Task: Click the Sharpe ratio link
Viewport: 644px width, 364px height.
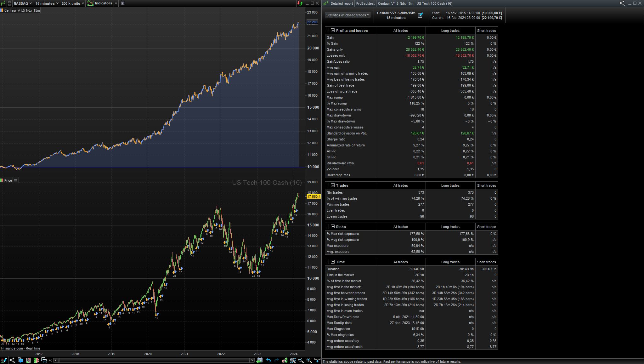Action: coord(336,139)
